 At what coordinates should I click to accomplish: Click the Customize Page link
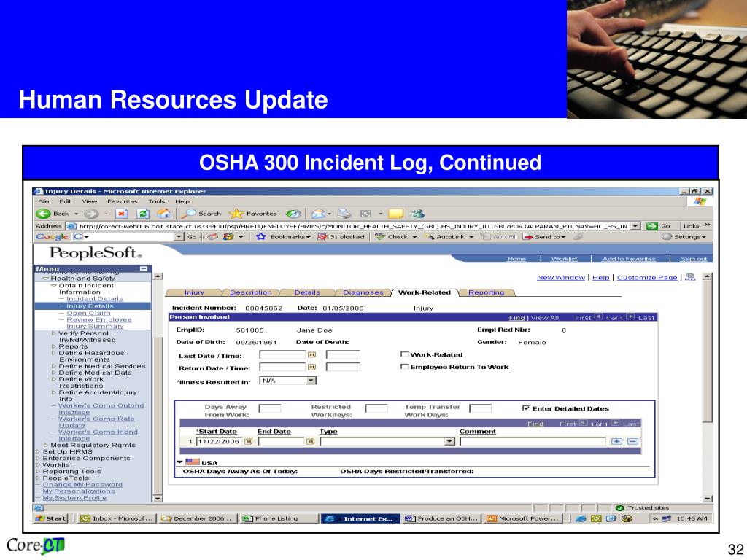647,277
